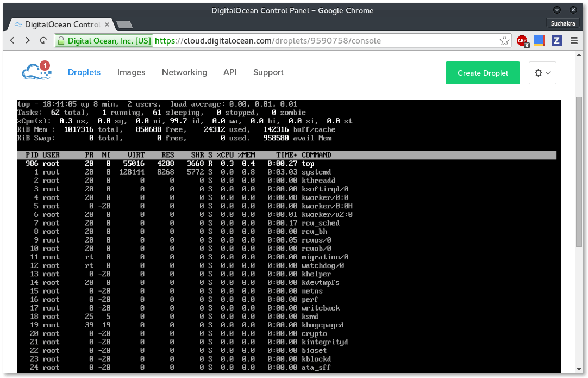This screenshot has height=378, width=588.
Task: Click the 'writeback' command text
Action: tap(321, 308)
